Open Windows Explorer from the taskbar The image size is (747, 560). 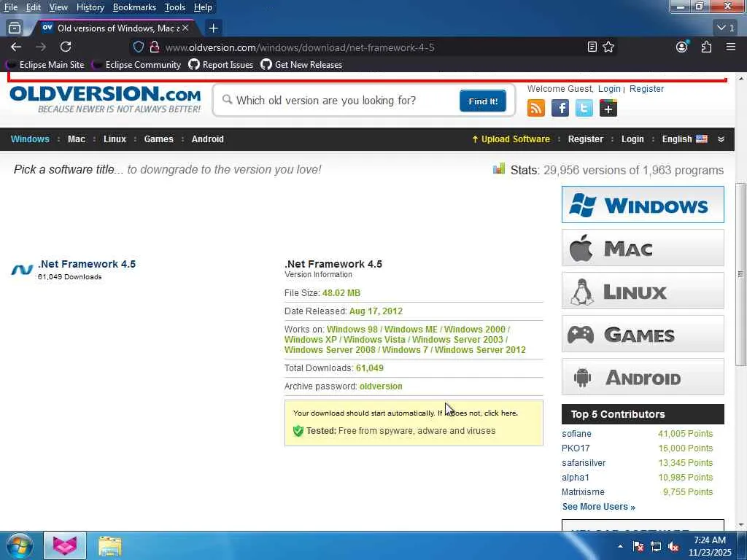point(110,546)
